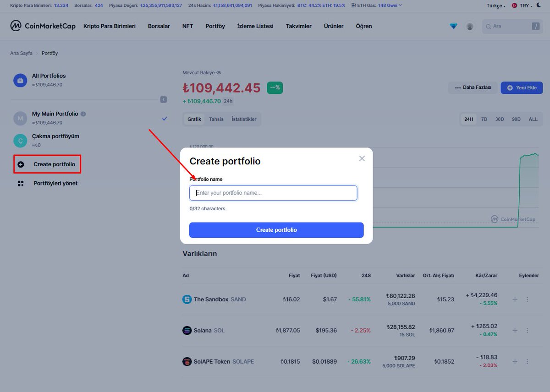The width and height of the screenshot is (550, 392).
Task: Click the SolAPE Token icon
Action: pos(187,361)
